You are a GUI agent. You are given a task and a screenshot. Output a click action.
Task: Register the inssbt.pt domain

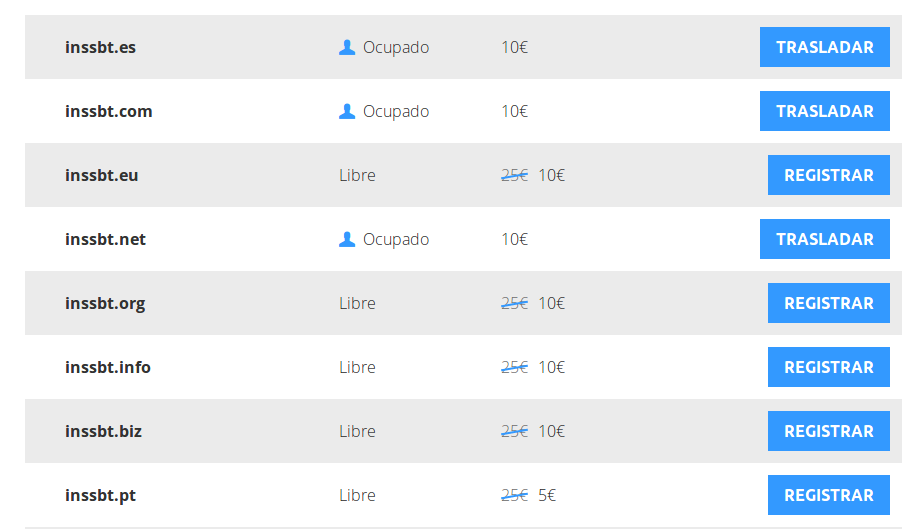828,494
